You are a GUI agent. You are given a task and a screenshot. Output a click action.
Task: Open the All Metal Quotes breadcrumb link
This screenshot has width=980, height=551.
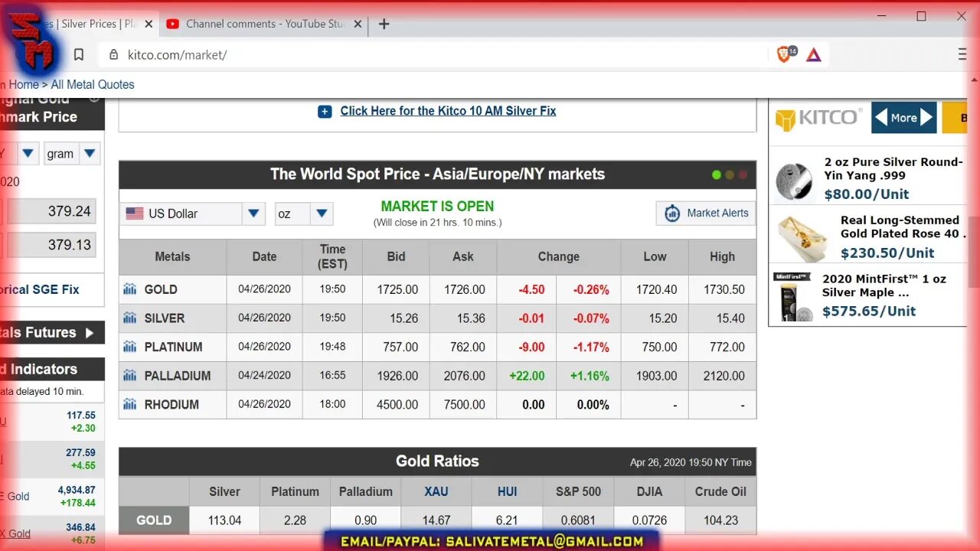click(93, 85)
